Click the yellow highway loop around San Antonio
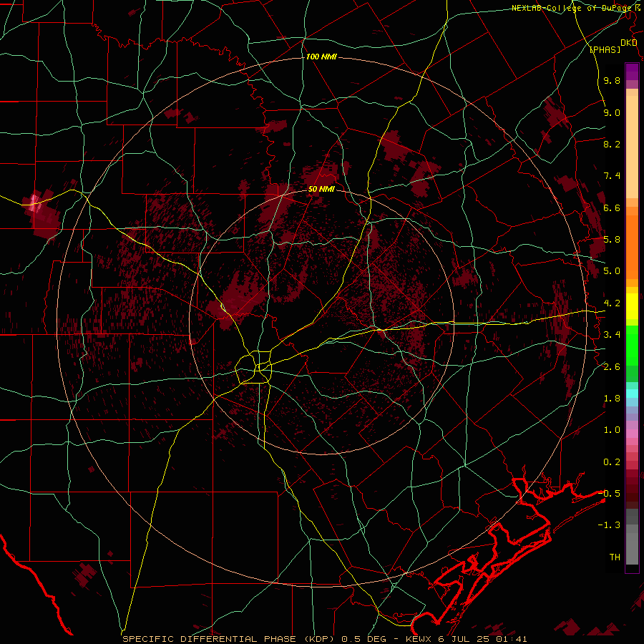The image size is (644, 644). [x=254, y=367]
